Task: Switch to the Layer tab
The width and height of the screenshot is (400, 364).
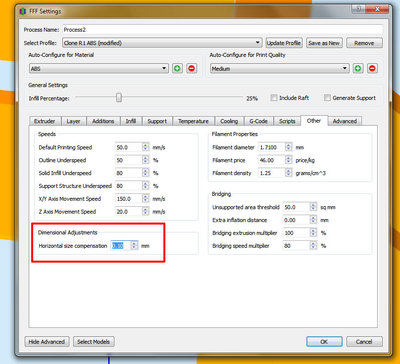Action: [73, 121]
